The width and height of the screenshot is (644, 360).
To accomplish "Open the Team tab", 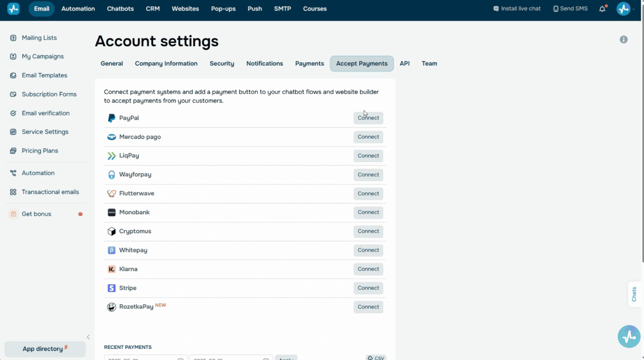I will tap(429, 63).
